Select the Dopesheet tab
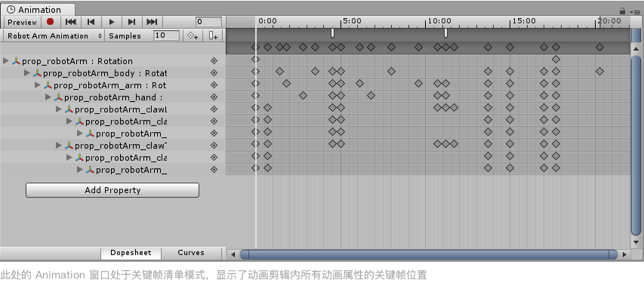The image size is (644, 283). (131, 253)
